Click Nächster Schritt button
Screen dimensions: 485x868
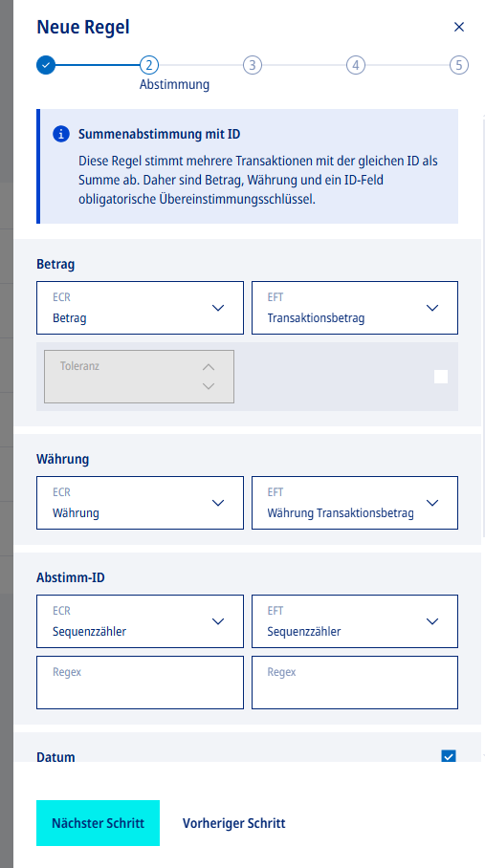(98, 823)
